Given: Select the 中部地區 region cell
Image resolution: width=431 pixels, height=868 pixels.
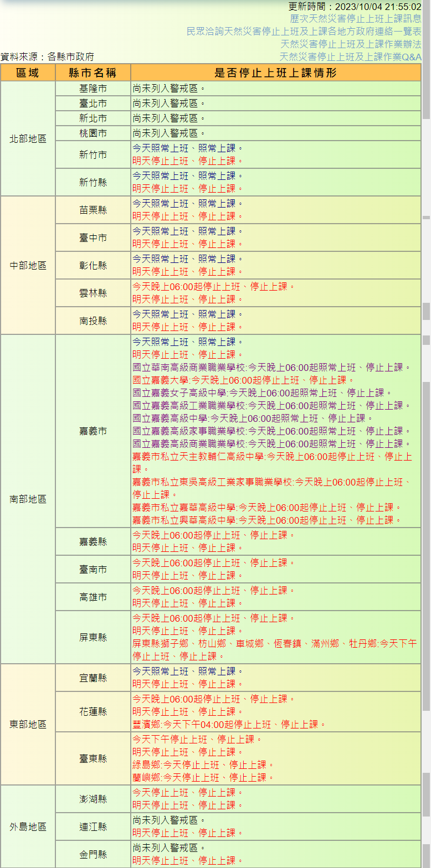Looking at the screenshot, I should (x=28, y=265).
